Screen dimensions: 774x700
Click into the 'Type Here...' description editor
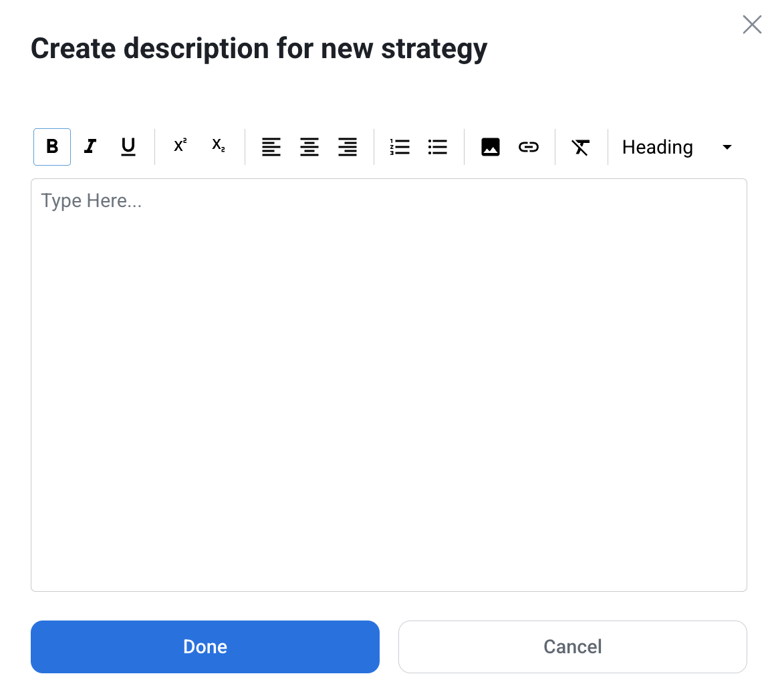coord(388,384)
